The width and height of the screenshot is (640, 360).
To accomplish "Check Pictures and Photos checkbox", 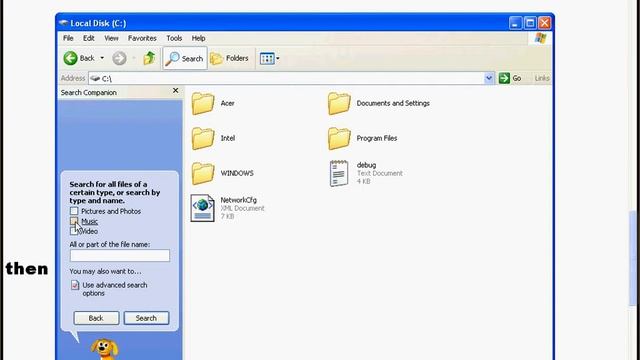I will (74, 211).
